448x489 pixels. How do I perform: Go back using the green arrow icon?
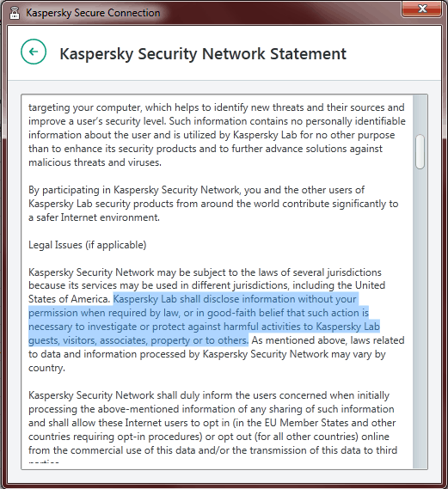(x=34, y=52)
